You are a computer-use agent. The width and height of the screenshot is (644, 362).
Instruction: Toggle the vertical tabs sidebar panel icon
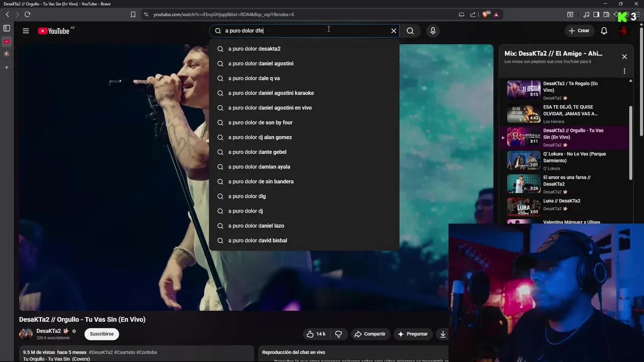tap(7, 28)
